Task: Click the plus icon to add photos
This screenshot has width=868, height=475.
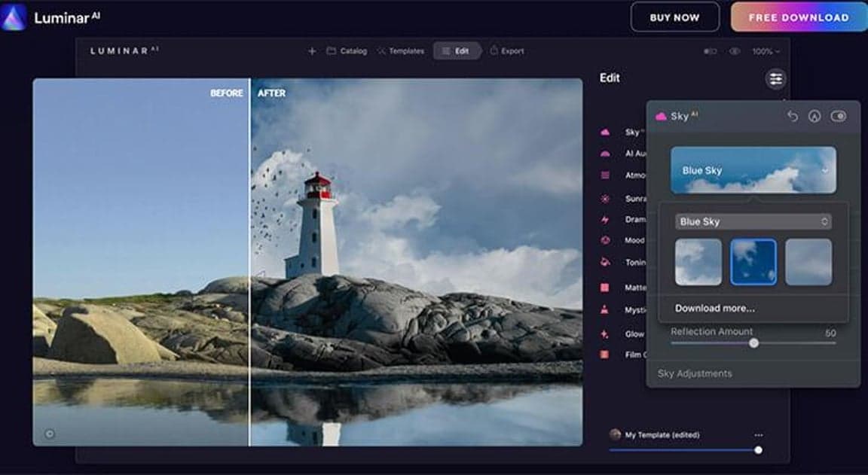Action: coord(312,51)
